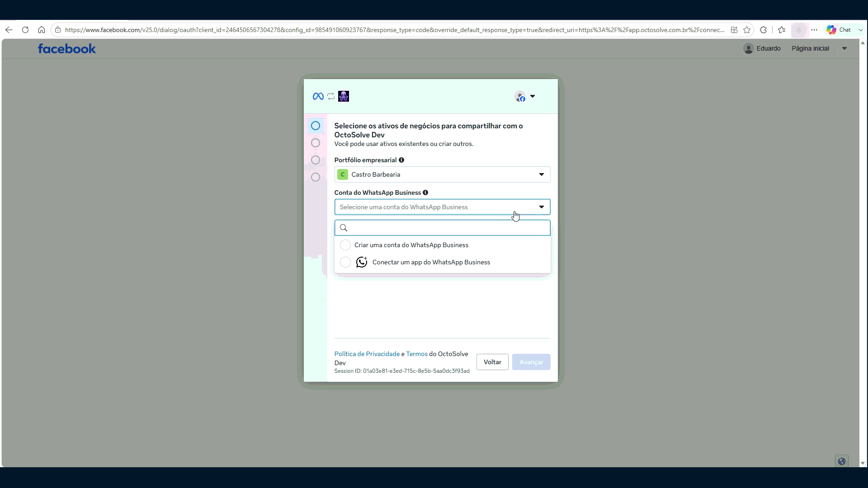
Task: View site info via the lock icon
Action: click(58, 30)
